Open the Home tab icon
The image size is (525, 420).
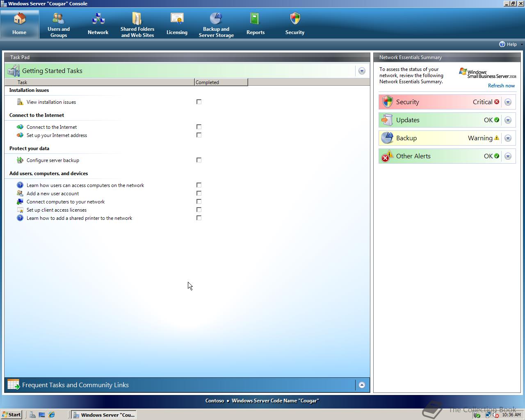pyautogui.click(x=19, y=18)
